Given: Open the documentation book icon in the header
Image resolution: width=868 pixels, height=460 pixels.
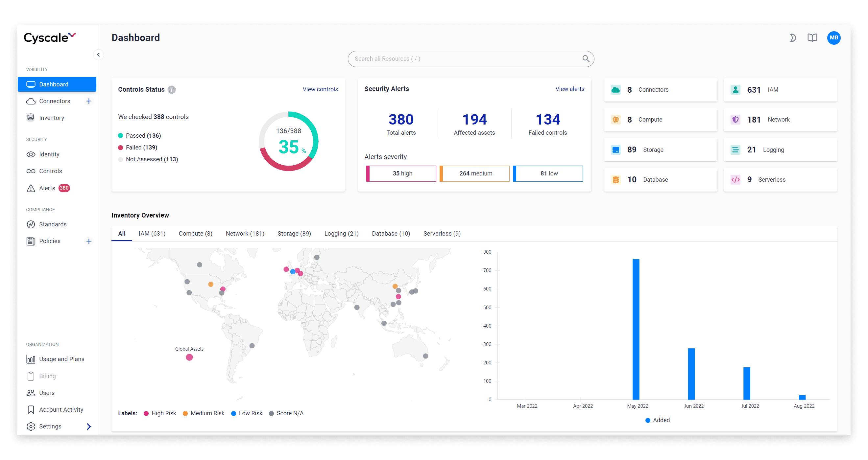Looking at the screenshot, I should (x=812, y=38).
